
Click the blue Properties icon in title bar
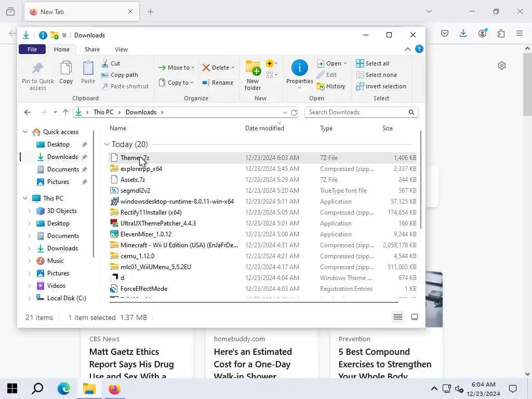click(x=43, y=35)
